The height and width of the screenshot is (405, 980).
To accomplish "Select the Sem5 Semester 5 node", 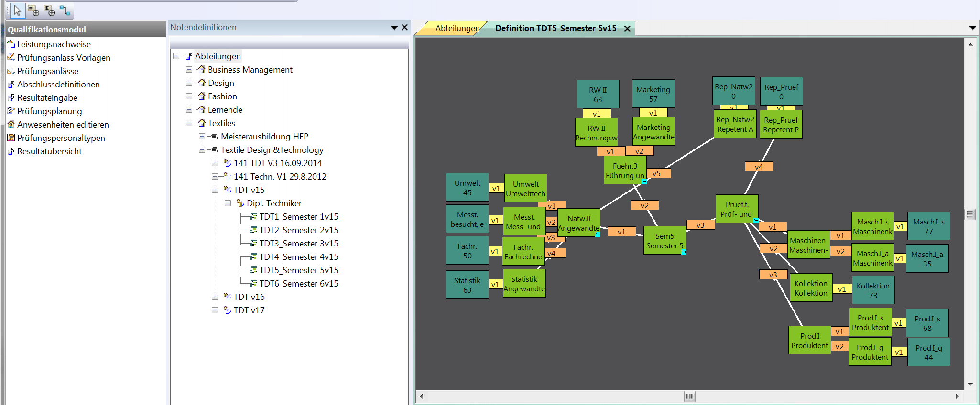I will point(664,241).
